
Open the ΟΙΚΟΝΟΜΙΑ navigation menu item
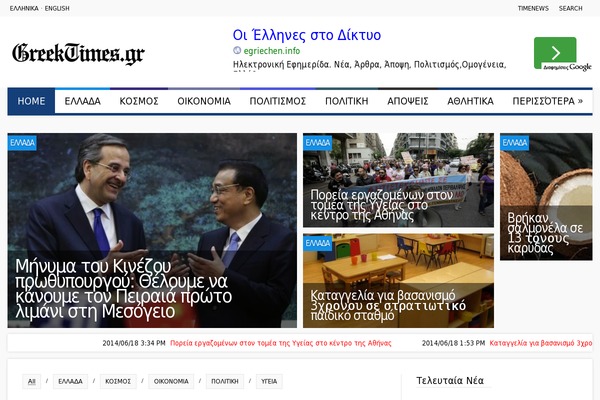(204, 101)
